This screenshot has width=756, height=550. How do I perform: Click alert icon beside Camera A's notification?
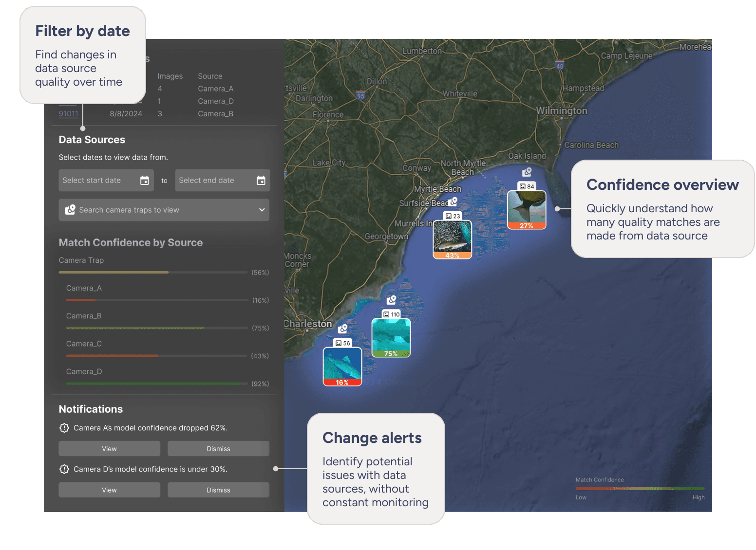(64, 428)
